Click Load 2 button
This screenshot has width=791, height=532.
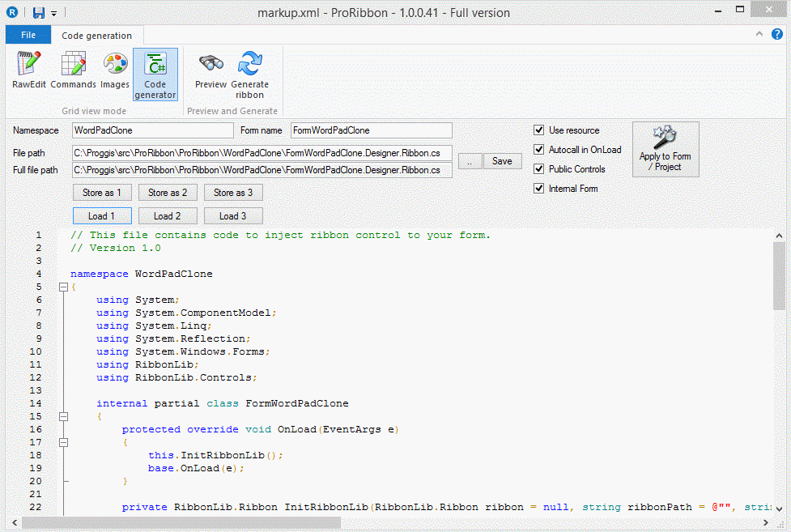(168, 216)
